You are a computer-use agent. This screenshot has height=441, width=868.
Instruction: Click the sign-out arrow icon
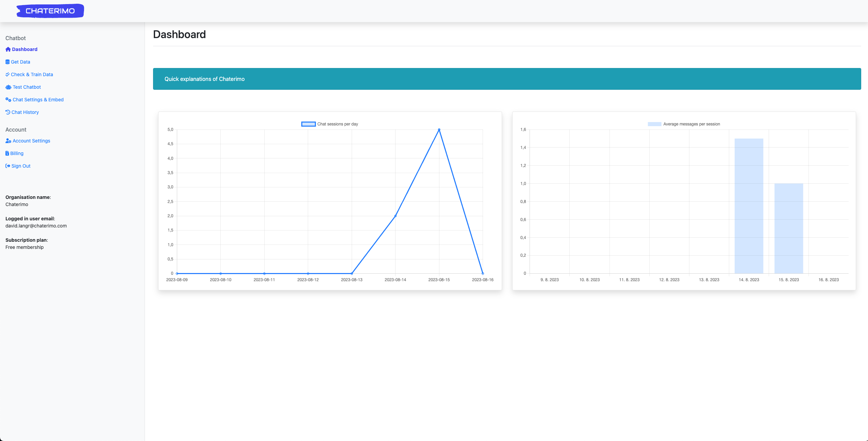pyautogui.click(x=8, y=166)
